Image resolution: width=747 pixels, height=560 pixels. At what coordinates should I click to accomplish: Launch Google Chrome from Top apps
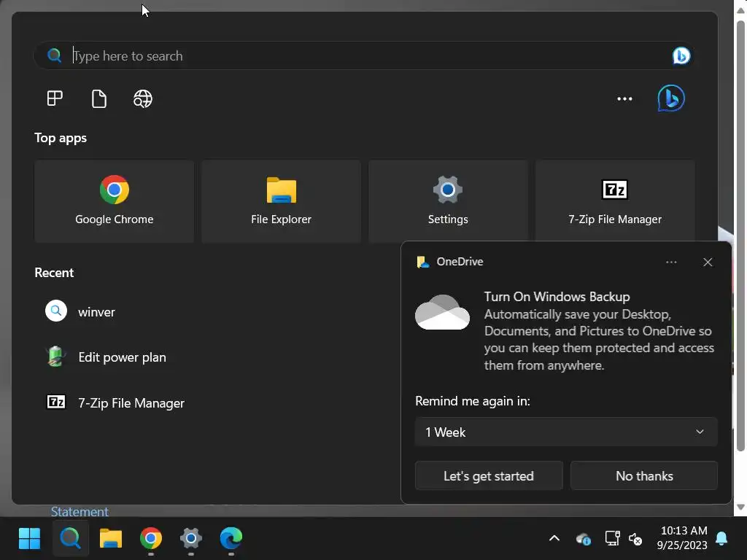(115, 201)
